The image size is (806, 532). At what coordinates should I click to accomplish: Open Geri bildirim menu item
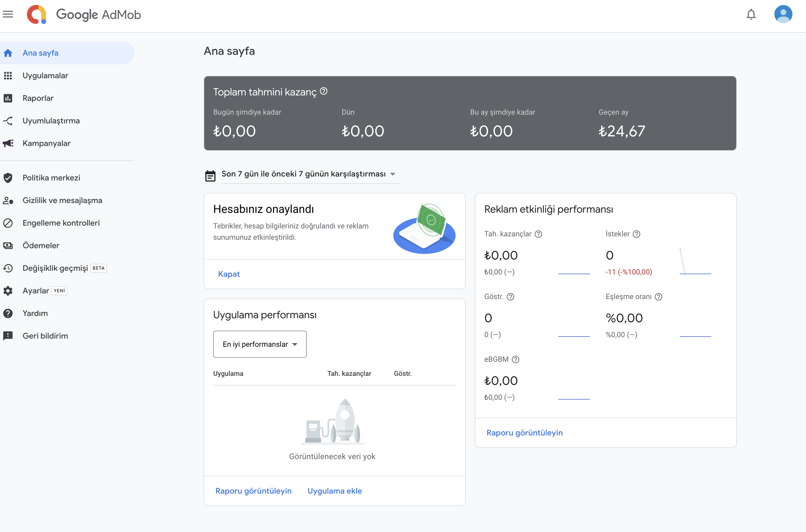tap(67, 336)
